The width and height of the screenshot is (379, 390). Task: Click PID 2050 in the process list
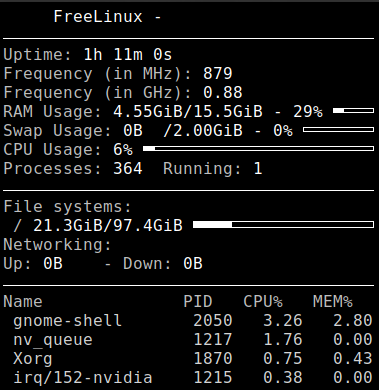click(x=213, y=321)
